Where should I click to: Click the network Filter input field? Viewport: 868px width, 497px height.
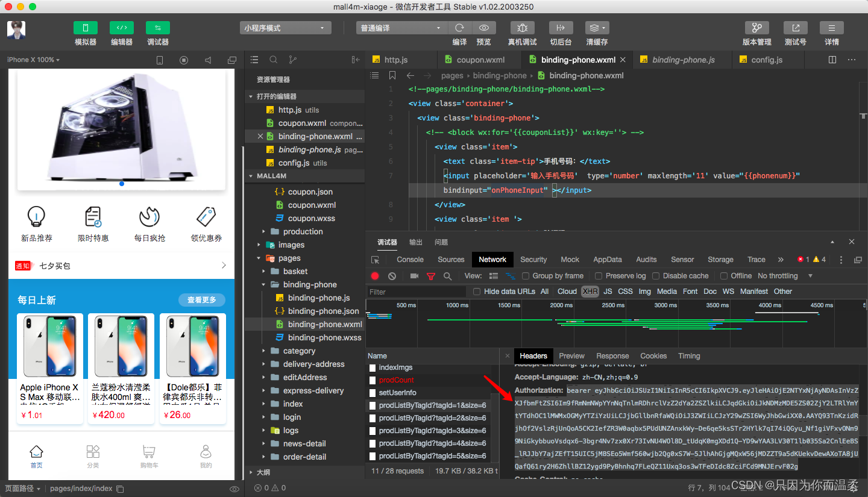pyautogui.click(x=416, y=292)
